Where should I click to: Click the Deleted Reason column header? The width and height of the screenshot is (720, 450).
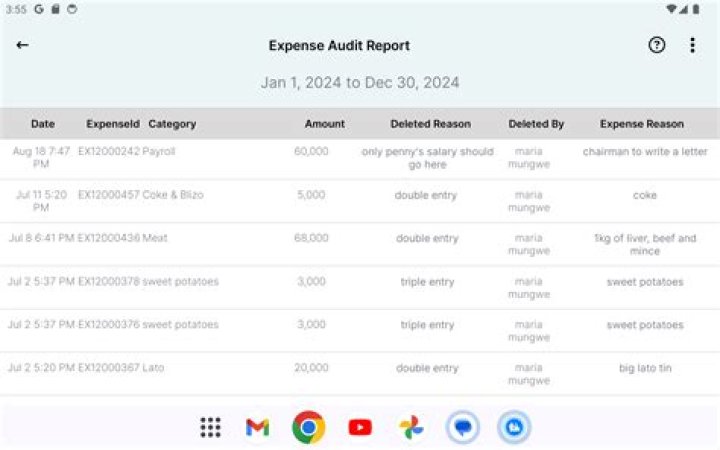[x=430, y=124]
